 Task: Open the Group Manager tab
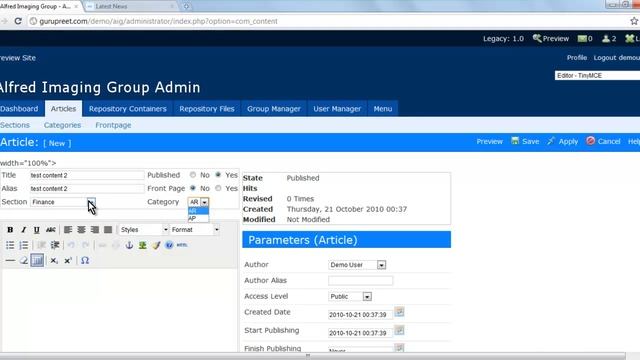tap(274, 109)
